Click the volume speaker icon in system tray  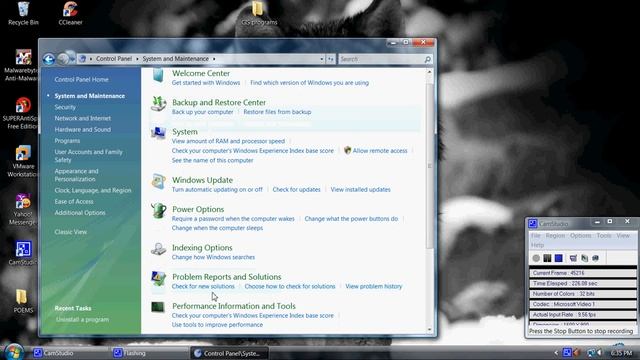pyautogui.click(x=600, y=353)
